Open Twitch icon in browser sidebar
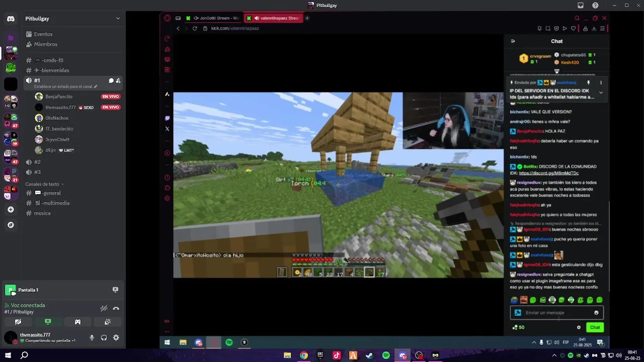644x362 pixels. pyautogui.click(x=167, y=119)
